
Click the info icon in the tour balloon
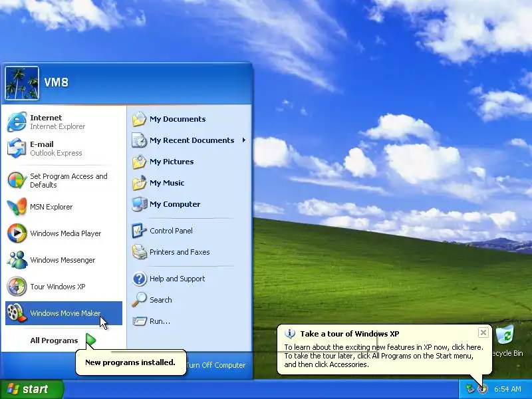290,334
